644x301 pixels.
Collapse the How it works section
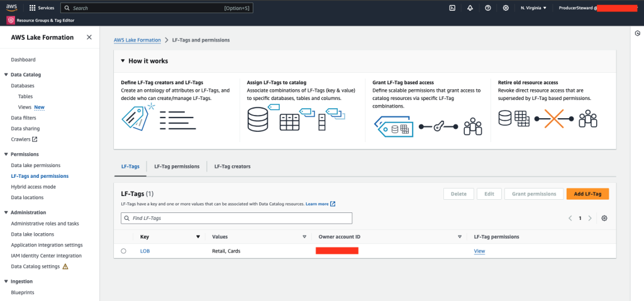click(x=123, y=61)
